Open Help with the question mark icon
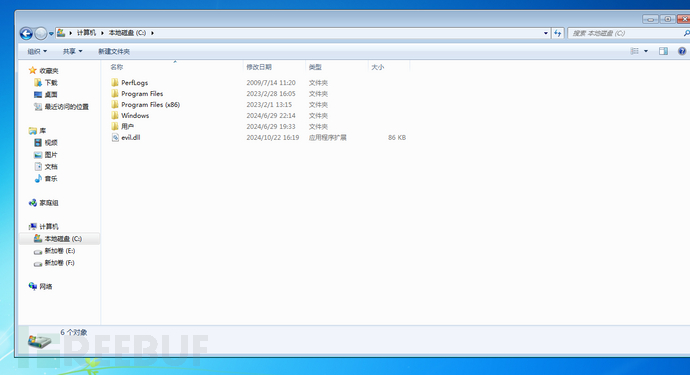The image size is (690, 375). click(682, 51)
